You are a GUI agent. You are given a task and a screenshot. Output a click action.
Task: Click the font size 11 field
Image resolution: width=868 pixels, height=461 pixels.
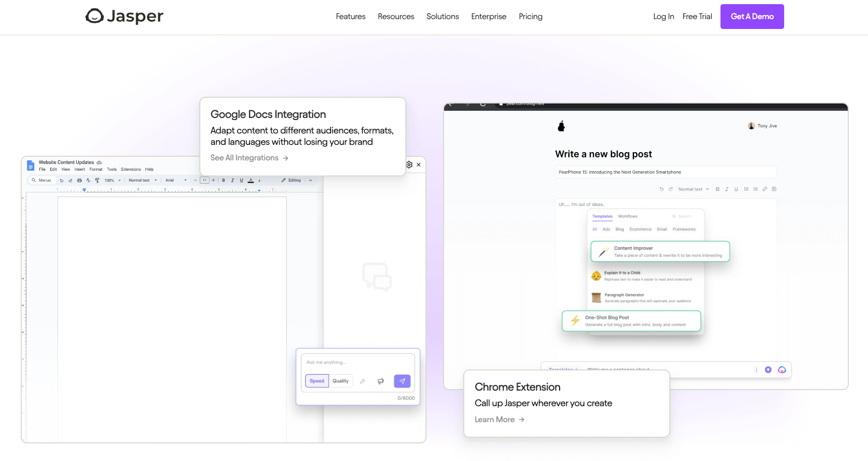click(x=204, y=180)
